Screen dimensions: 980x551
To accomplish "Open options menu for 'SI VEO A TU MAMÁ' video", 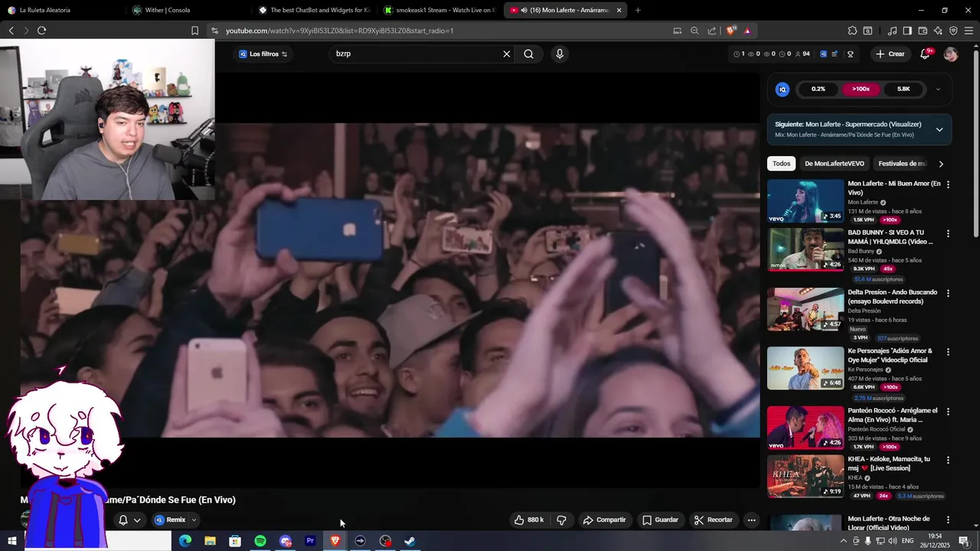I will (948, 233).
